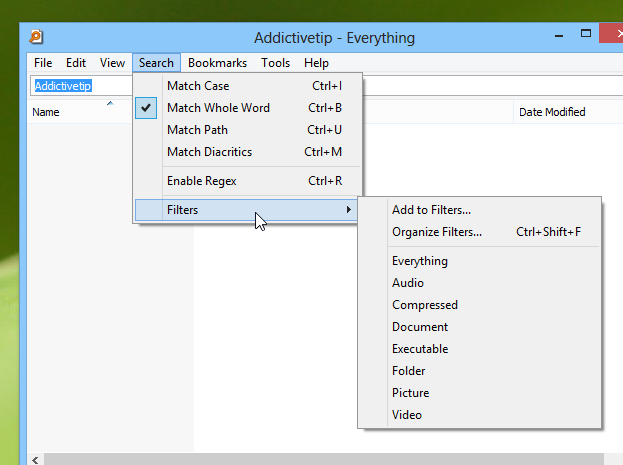Uncheck the Match Whole Word checkmark
The width and height of the screenshot is (623, 465).
(146, 108)
